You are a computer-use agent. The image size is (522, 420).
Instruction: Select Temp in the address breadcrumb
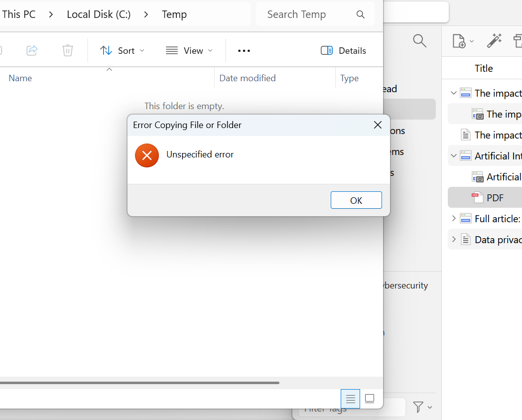(x=174, y=14)
